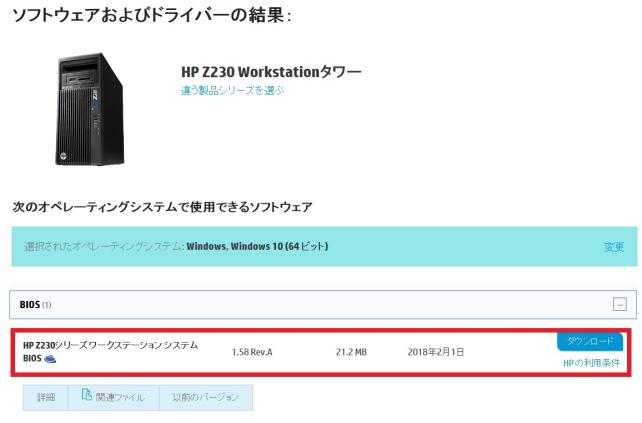This screenshot has height=423, width=642.
Task: Click the selected operating system banner
Action: pos(324,247)
